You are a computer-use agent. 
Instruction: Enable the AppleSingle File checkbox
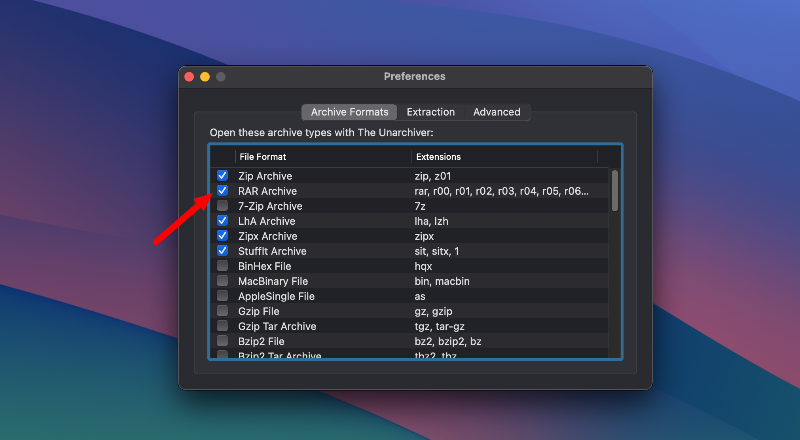[x=222, y=296]
